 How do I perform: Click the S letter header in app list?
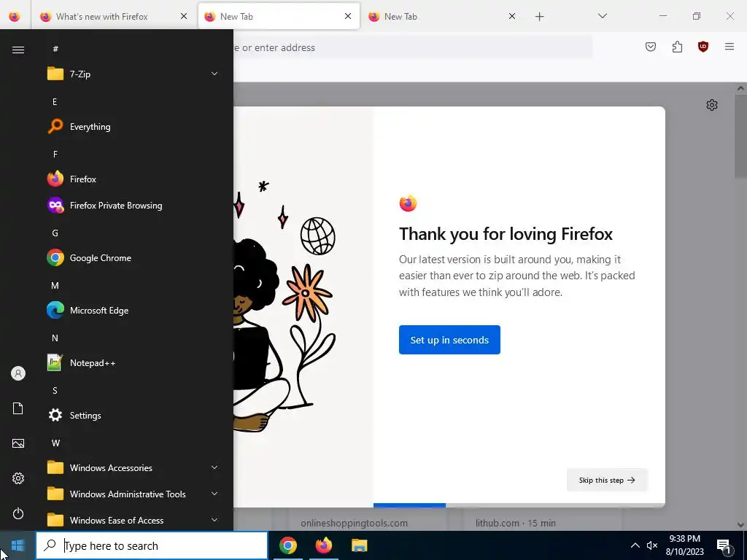point(55,391)
